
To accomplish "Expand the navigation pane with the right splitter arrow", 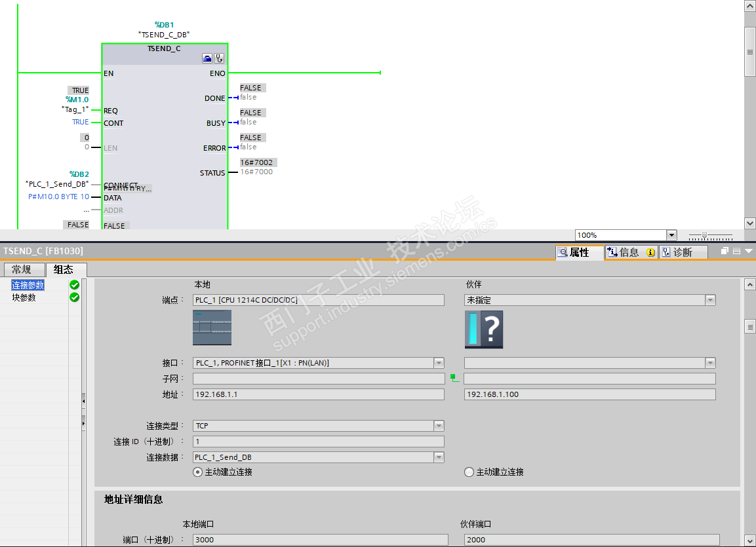I will pos(83,424).
